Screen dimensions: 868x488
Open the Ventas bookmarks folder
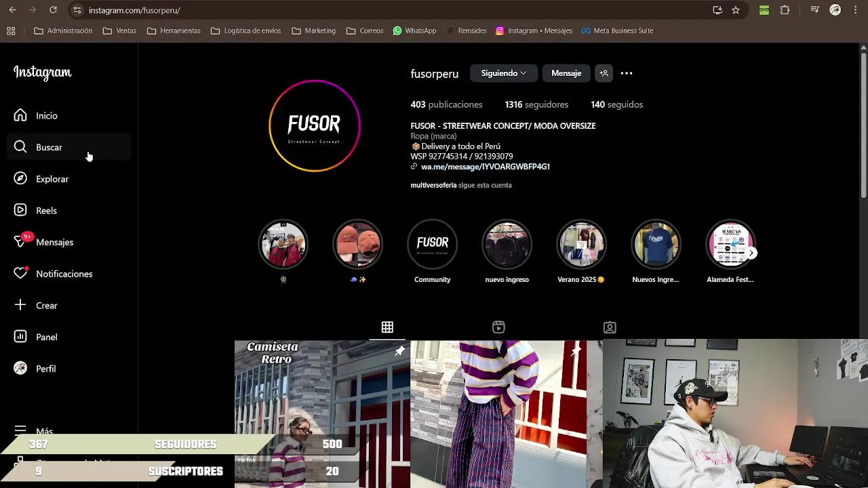(x=119, y=30)
